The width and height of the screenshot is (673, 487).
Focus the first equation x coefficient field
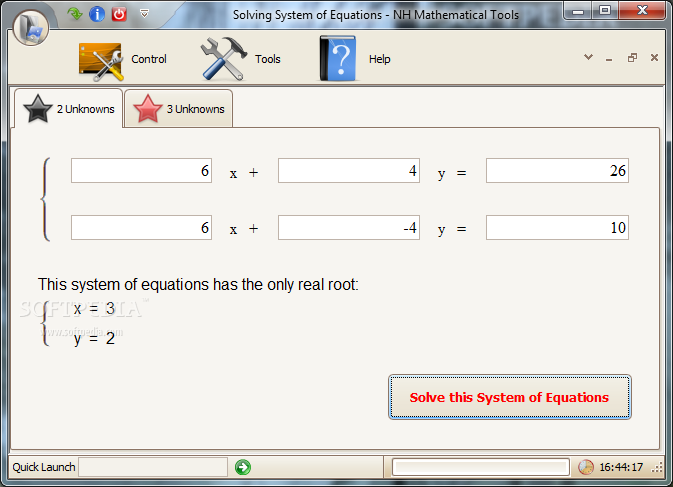(x=141, y=171)
